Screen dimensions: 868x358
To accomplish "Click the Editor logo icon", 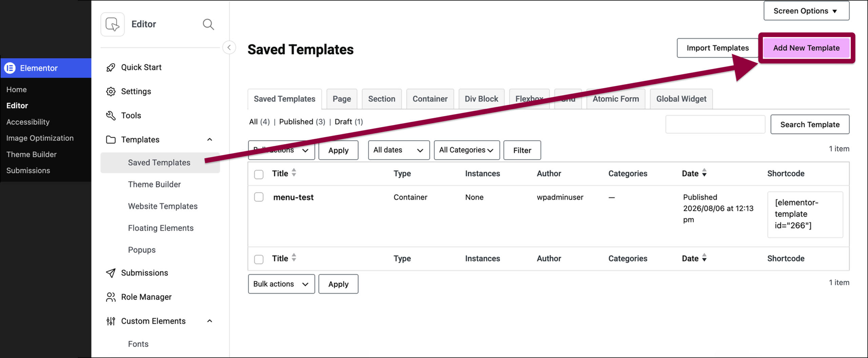I will click(x=113, y=24).
